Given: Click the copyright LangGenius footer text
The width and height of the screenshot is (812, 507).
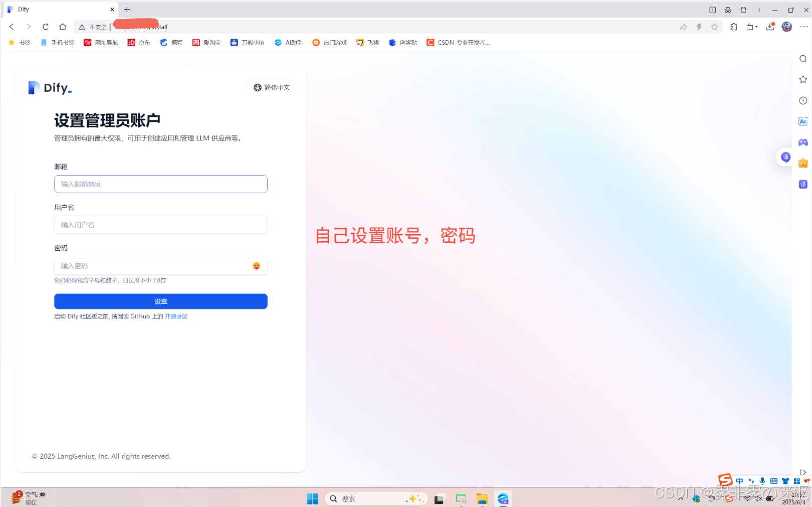Looking at the screenshot, I should [x=101, y=456].
